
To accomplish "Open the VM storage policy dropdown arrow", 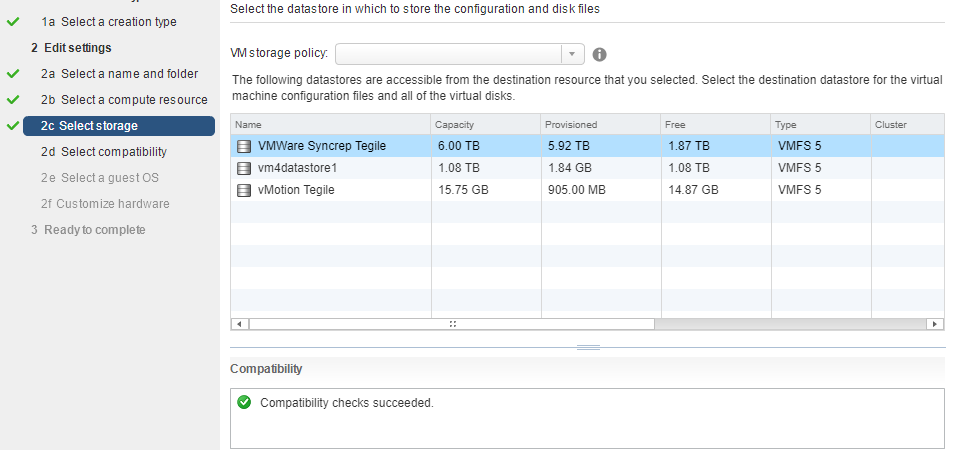I will [x=572, y=54].
